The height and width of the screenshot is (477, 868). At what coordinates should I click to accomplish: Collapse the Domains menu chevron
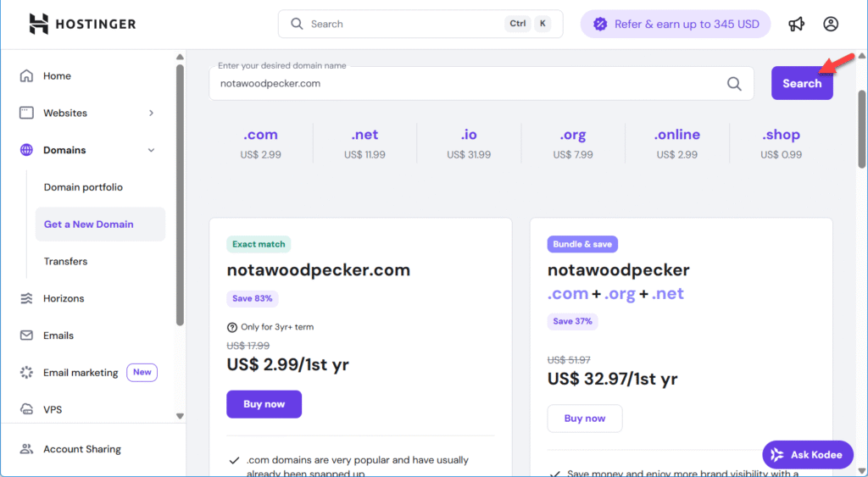coord(151,150)
